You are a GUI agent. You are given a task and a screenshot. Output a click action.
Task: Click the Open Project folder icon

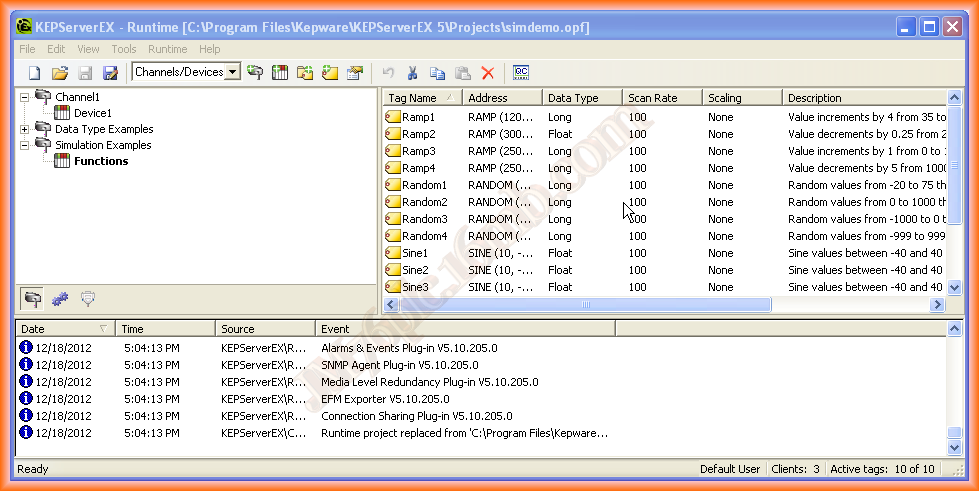pyautogui.click(x=60, y=72)
